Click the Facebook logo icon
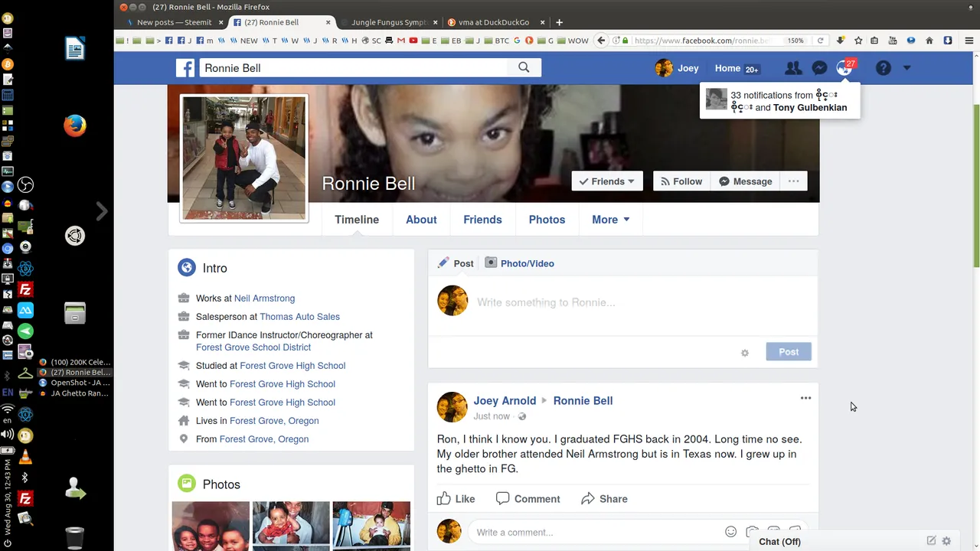Image resolution: width=980 pixels, height=551 pixels. [x=185, y=68]
